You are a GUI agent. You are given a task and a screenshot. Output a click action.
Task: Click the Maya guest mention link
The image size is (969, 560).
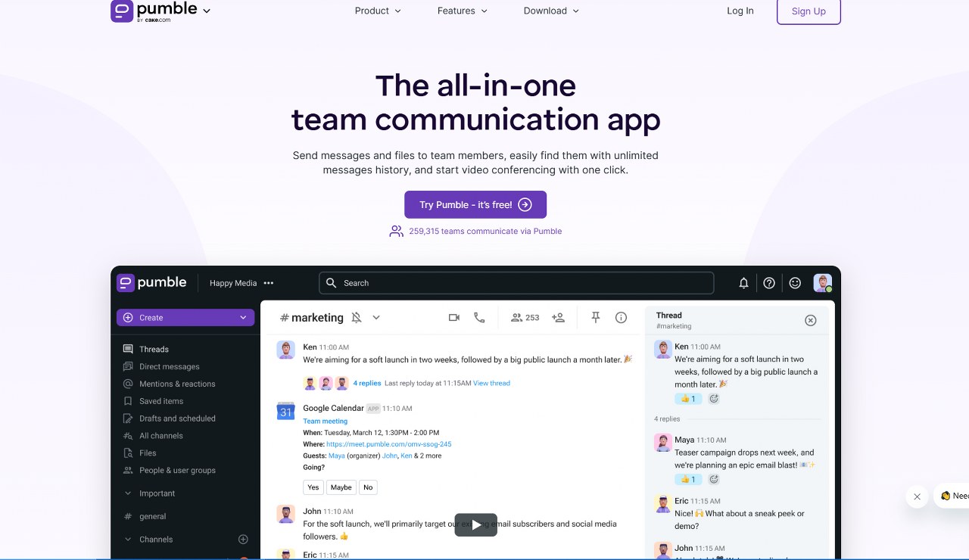coord(337,456)
